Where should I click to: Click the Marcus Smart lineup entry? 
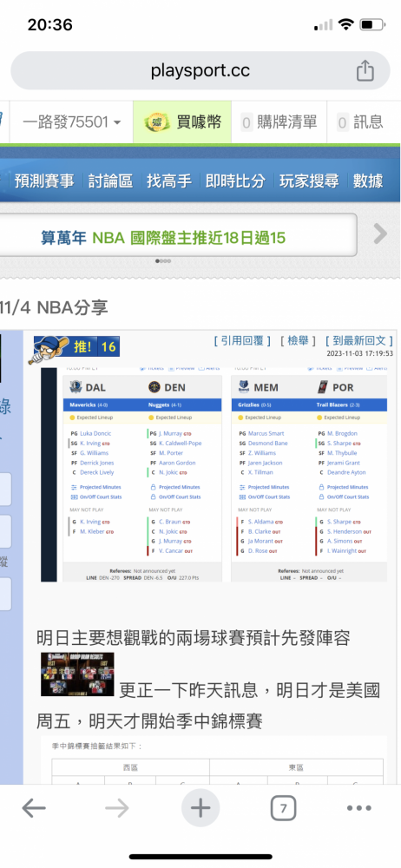click(x=266, y=433)
